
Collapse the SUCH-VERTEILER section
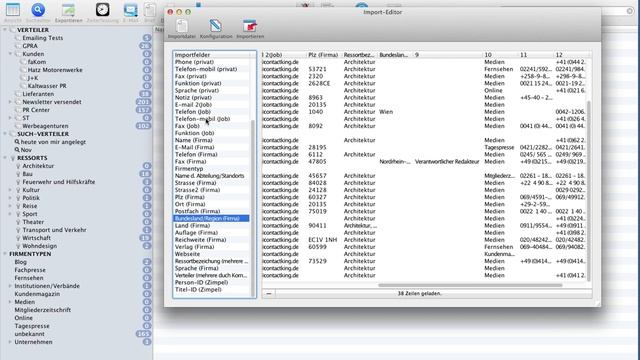[x=5, y=134]
